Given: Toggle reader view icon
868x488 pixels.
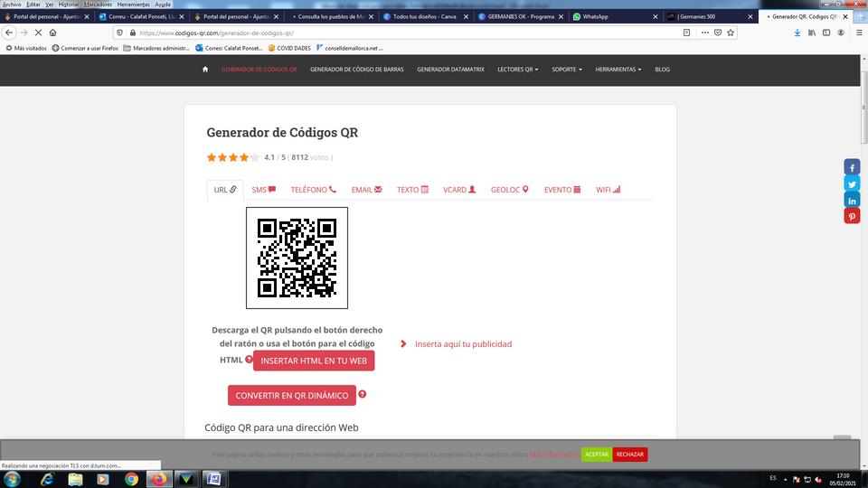Looking at the screenshot, I should [x=686, y=33].
